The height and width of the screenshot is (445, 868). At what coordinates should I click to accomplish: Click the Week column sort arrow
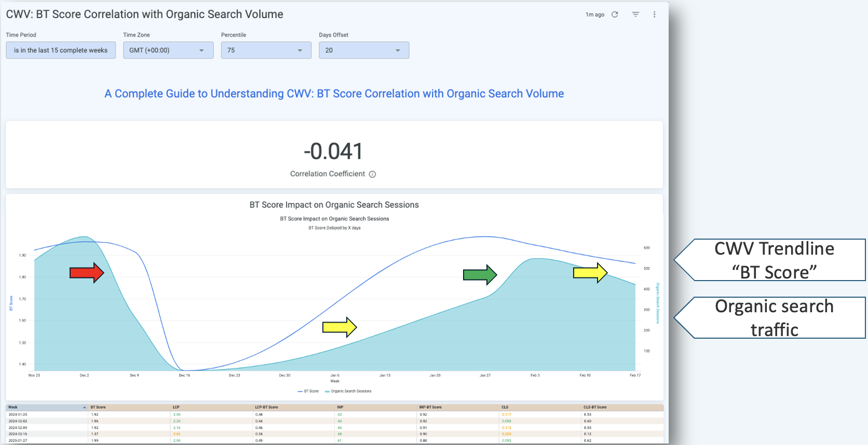click(84, 408)
